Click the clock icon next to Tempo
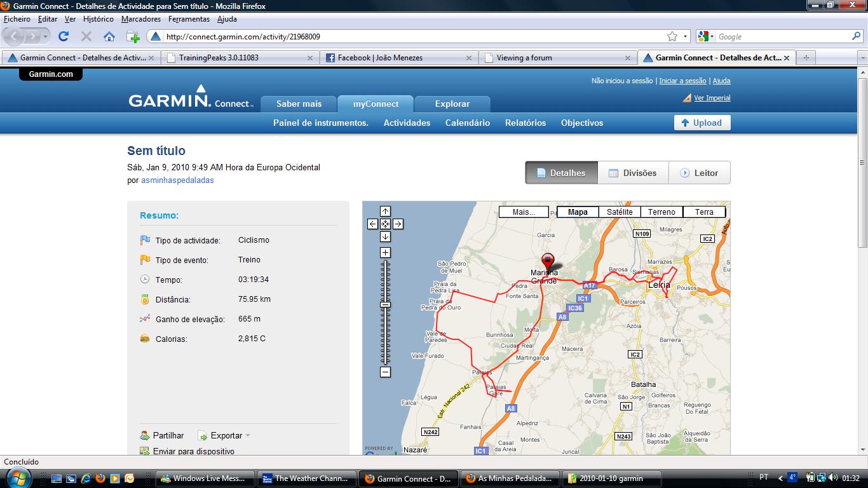Viewport: 868px width, 488px height. pyautogui.click(x=145, y=280)
